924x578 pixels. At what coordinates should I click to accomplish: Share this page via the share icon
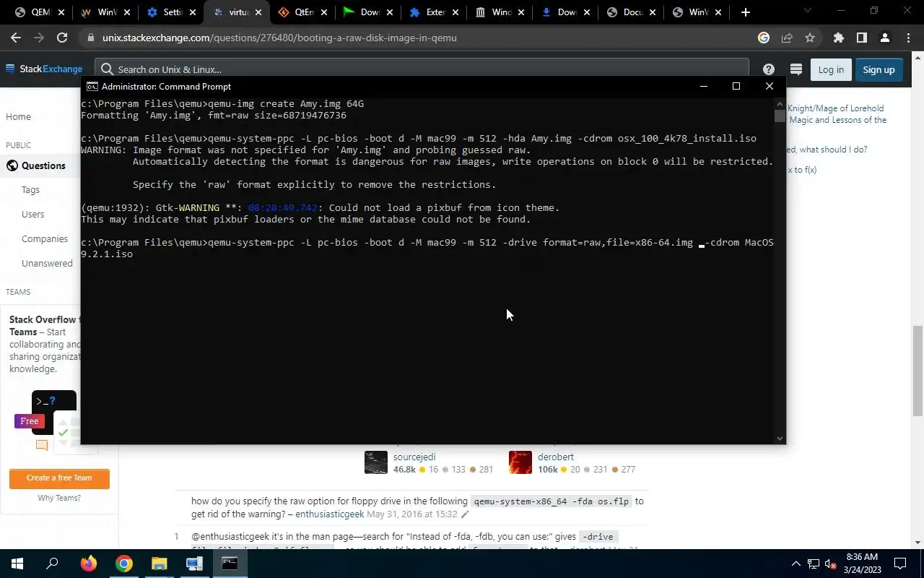tap(787, 38)
